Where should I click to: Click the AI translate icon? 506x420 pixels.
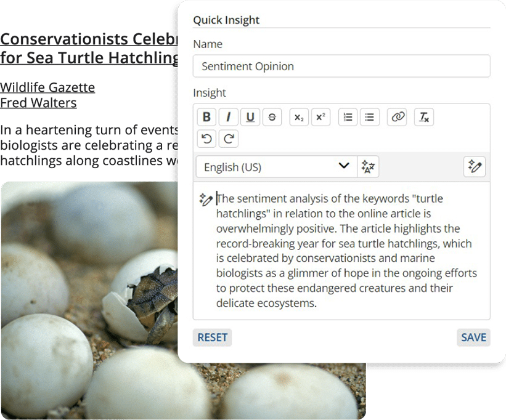(x=368, y=167)
